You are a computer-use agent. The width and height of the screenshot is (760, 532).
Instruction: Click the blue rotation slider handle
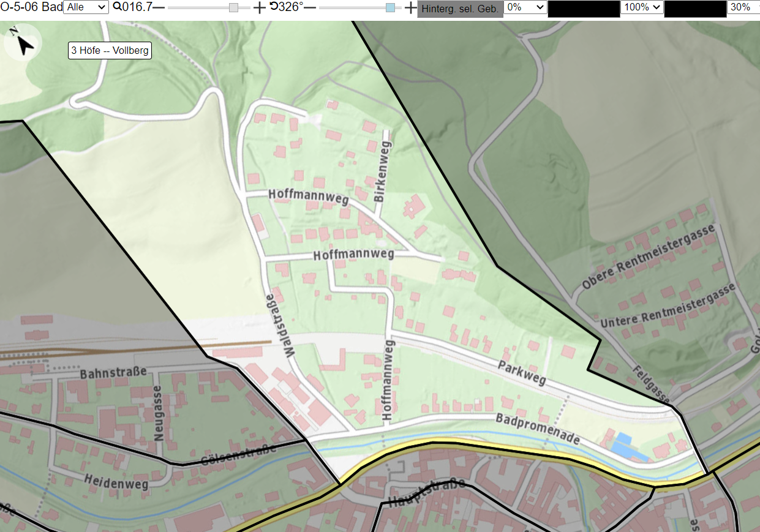(390, 7)
